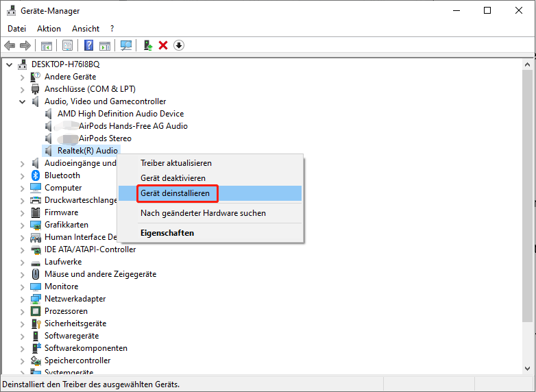Screen dimensions: 536x392
Task: Choose Nach geänderter Hardware suchen
Action: tap(210, 213)
